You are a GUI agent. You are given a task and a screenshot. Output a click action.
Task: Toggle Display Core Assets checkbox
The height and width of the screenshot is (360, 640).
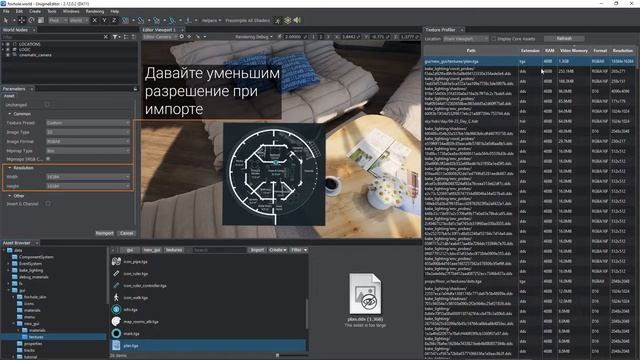pos(493,39)
